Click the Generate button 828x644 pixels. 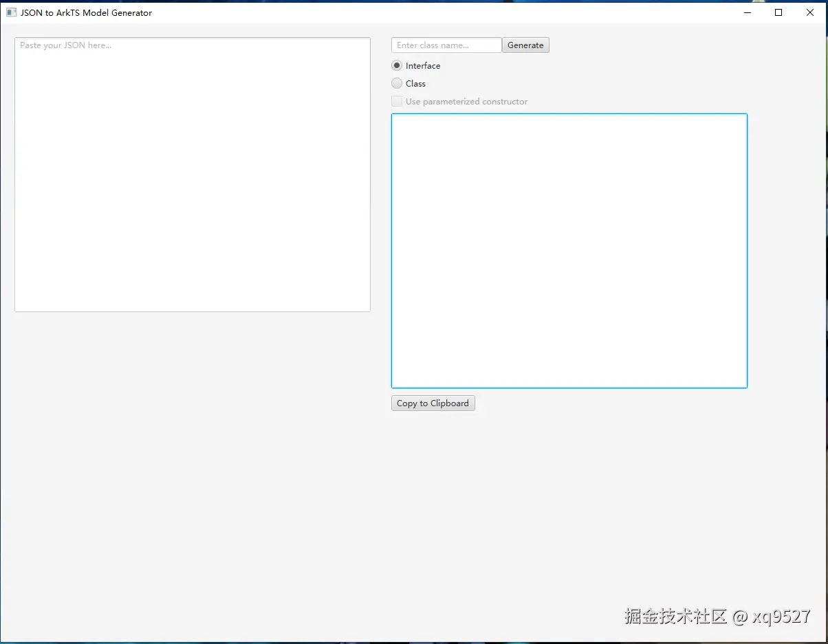pos(525,45)
